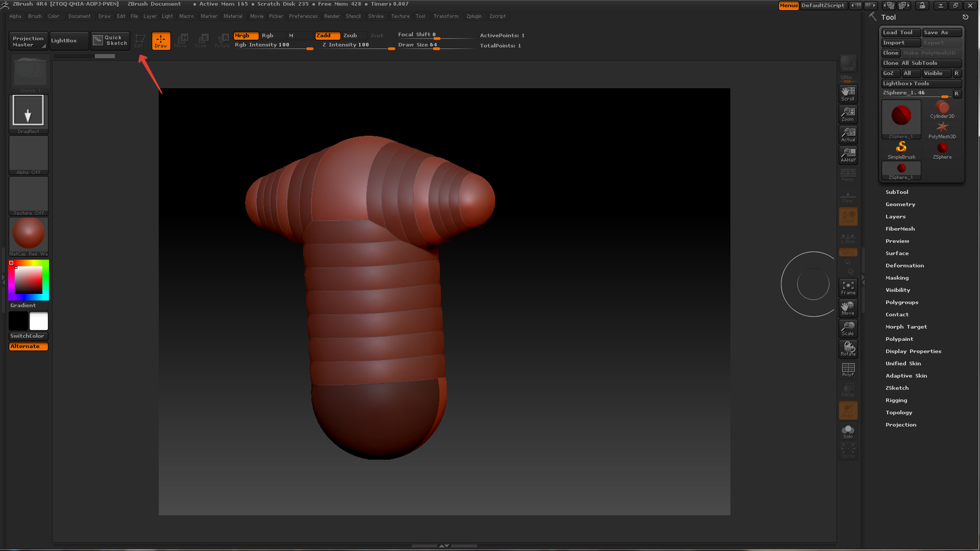Toggle the Zadd button
The image size is (980, 551).
pos(328,36)
